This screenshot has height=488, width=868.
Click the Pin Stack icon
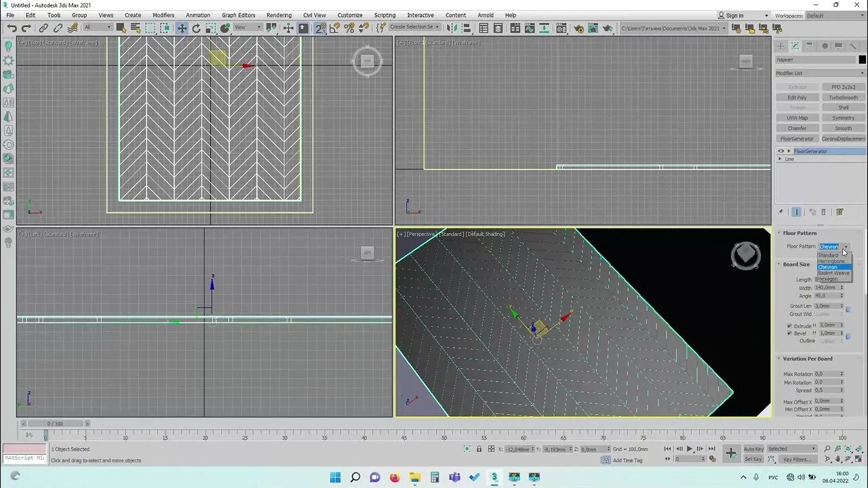click(x=781, y=212)
